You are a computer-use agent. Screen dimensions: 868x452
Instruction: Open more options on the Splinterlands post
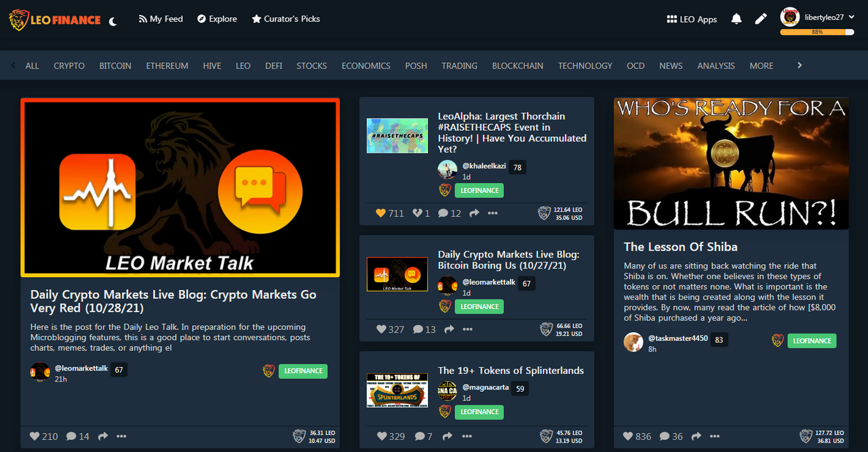[467, 436]
